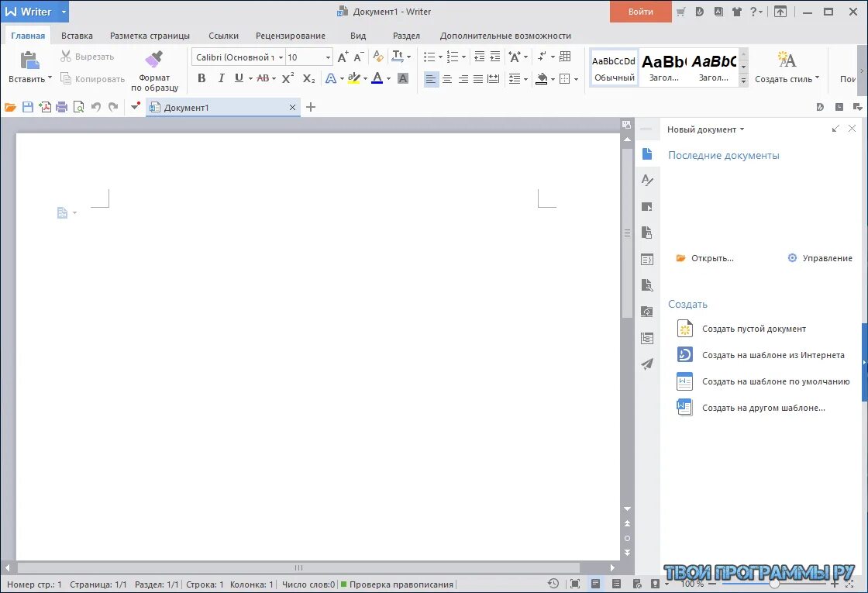Open the bullet list style dropdown

[441, 57]
